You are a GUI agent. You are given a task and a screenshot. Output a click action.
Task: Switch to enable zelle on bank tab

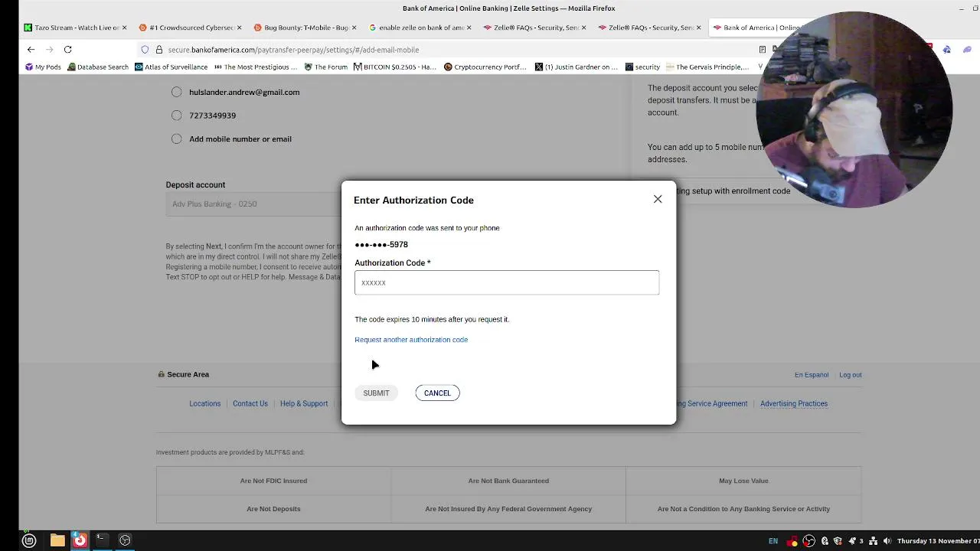point(416,28)
